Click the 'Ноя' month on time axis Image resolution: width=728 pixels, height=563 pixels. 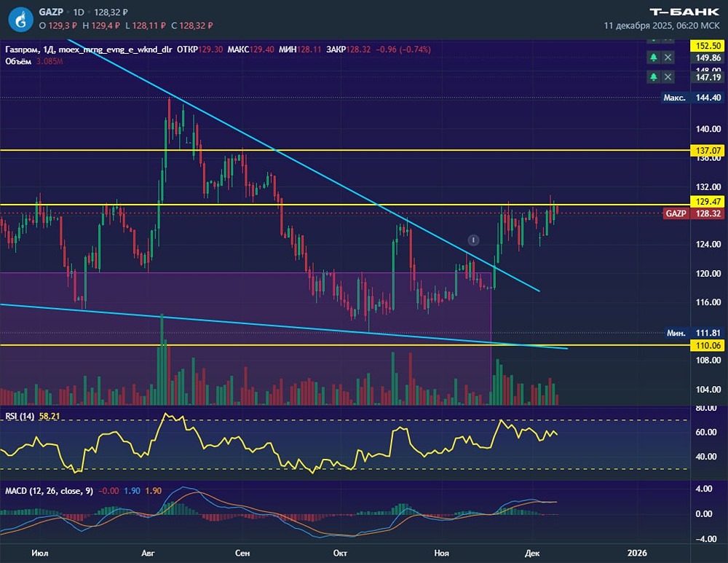coord(442,554)
